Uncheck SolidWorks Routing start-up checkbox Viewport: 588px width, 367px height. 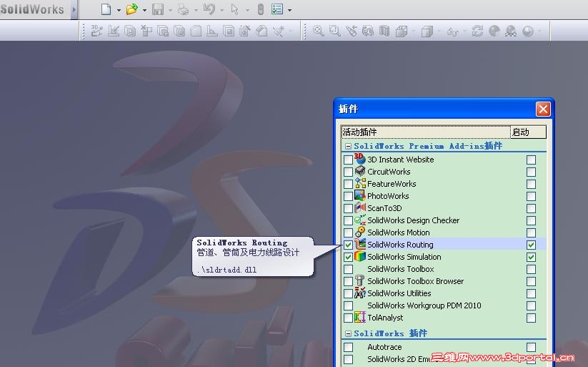531,245
